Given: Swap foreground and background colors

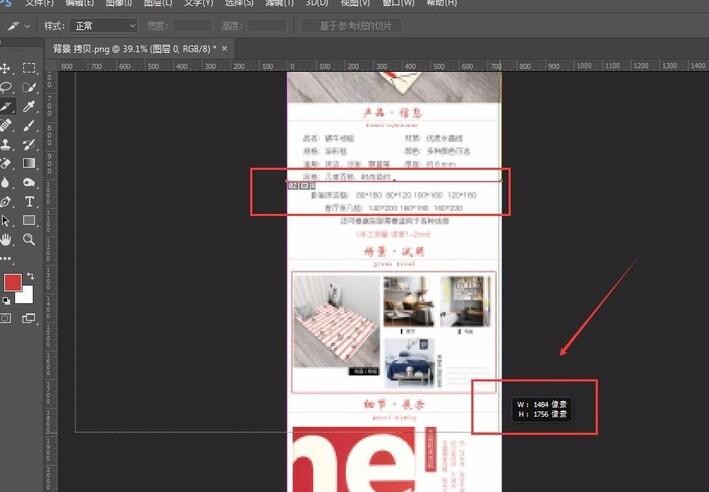Looking at the screenshot, I should [30, 275].
